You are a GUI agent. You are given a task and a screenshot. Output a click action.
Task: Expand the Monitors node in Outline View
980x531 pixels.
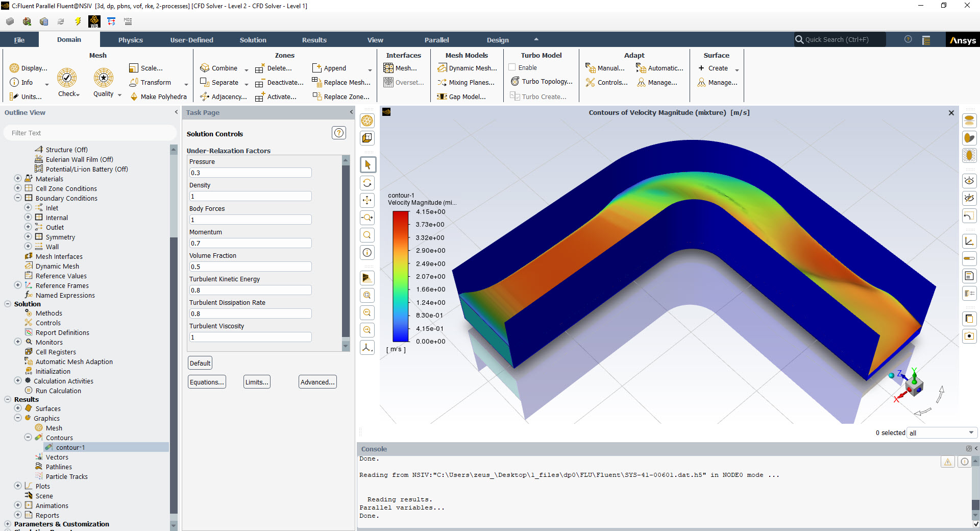17,342
